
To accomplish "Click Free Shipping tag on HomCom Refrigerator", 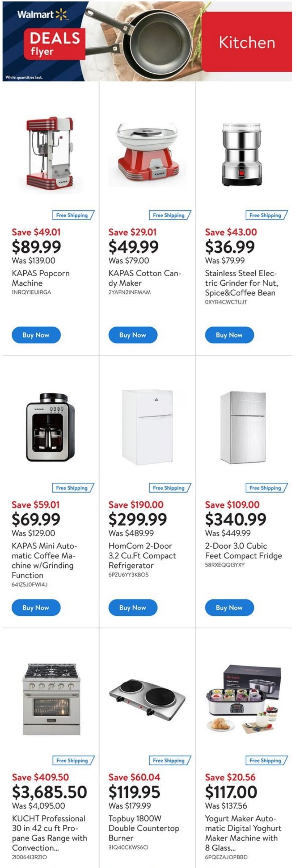I will pyautogui.click(x=169, y=488).
